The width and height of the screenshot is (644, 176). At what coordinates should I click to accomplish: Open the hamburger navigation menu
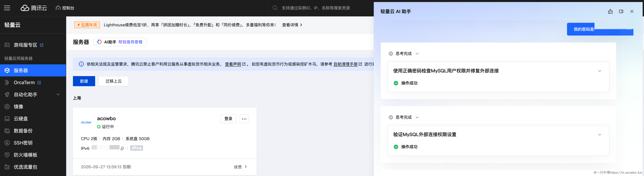[7, 8]
